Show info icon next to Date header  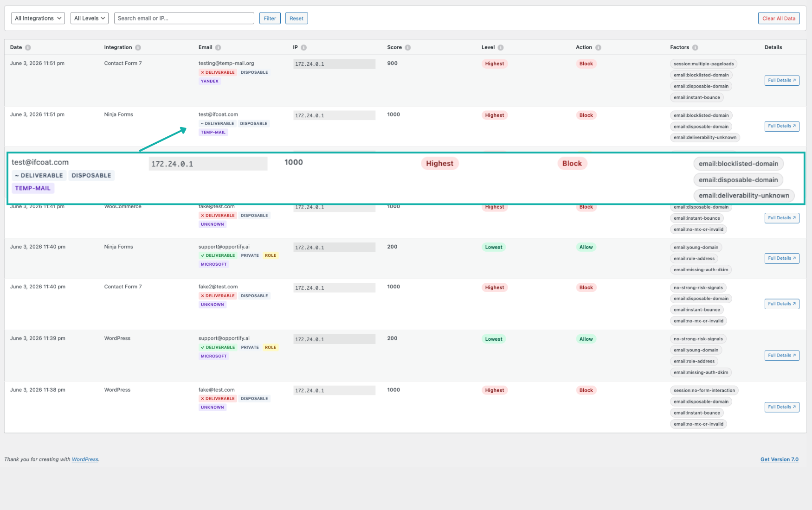coord(28,47)
